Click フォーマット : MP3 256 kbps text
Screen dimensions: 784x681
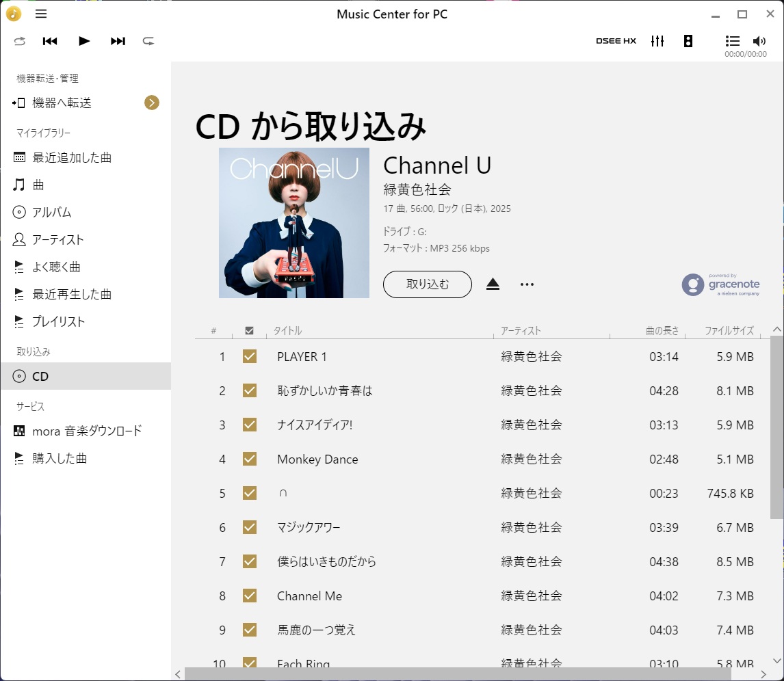436,248
